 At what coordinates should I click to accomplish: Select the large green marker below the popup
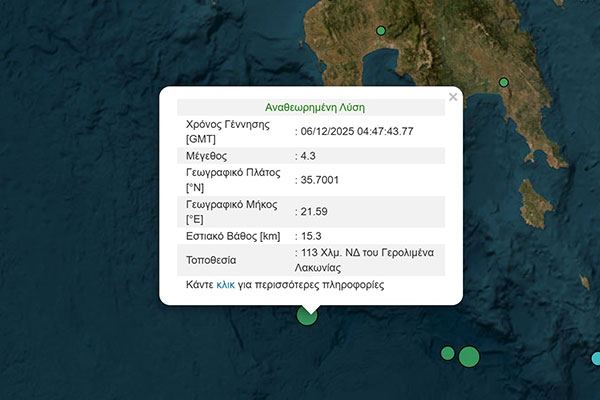(x=307, y=314)
